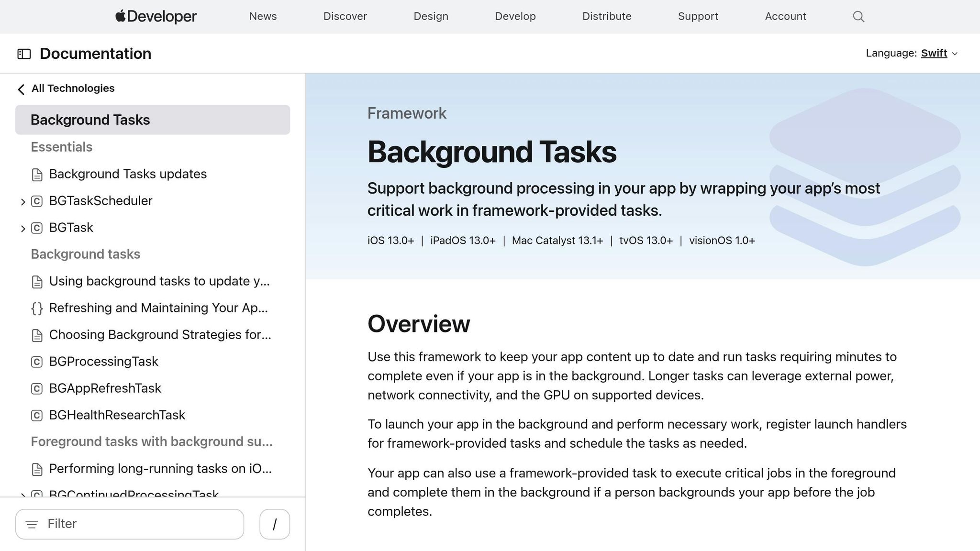Click the back chevron beside All Technologies
This screenshot has width=980, height=551.
(21, 89)
